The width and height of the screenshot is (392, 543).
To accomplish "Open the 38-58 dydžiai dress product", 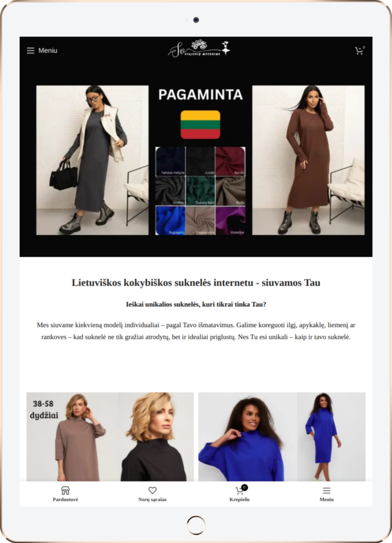I will pos(110,437).
